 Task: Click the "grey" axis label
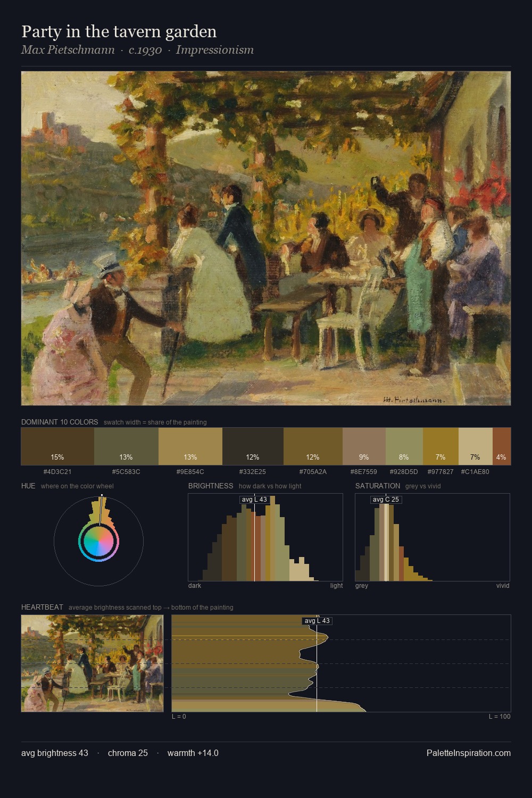tap(362, 586)
